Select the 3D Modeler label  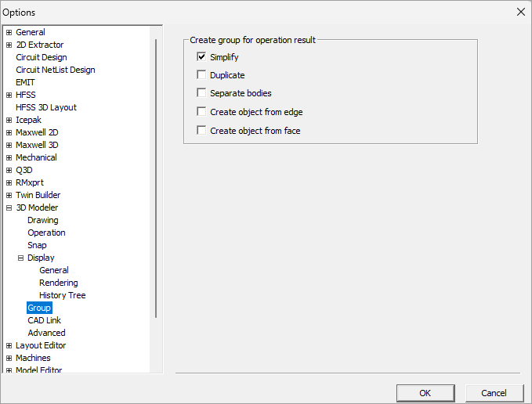point(37,207)
